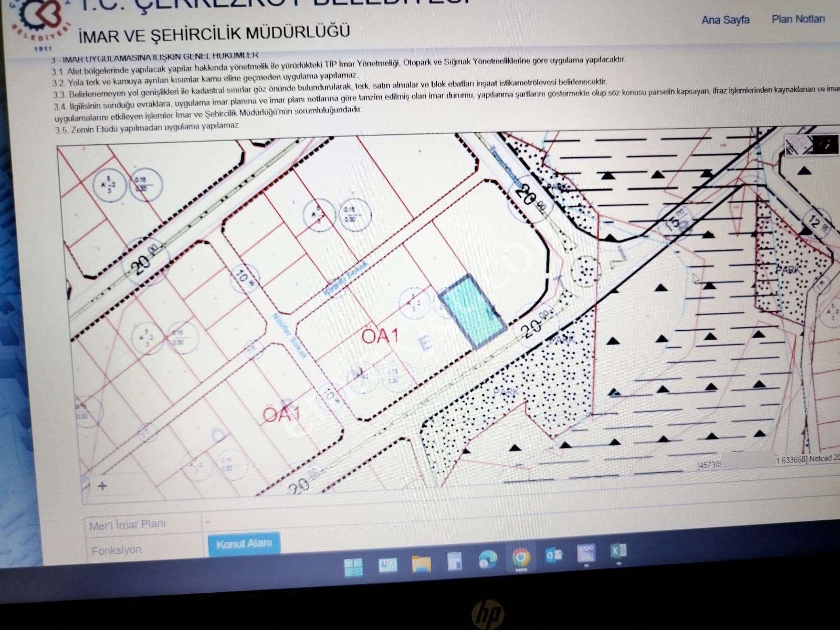Open Google Chrome from the taskbar
This screenshot has width=840, height=630.
(520, 558)
